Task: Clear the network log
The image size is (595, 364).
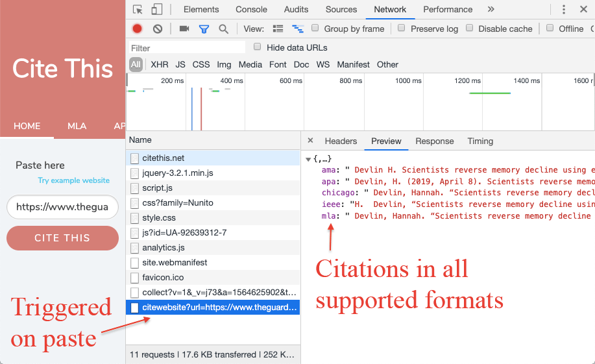Action: 158,29
